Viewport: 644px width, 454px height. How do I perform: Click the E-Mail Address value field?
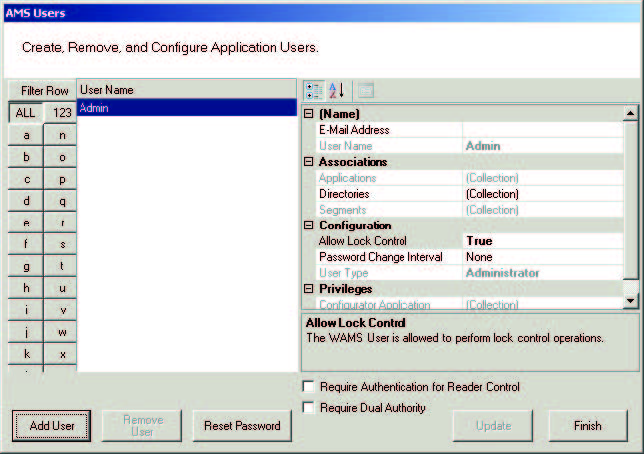click(x=541, y=130)
